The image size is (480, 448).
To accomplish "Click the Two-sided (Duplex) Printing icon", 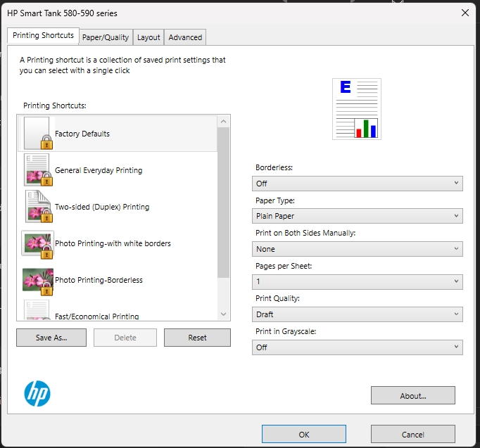I will click(x=39, y=207).
